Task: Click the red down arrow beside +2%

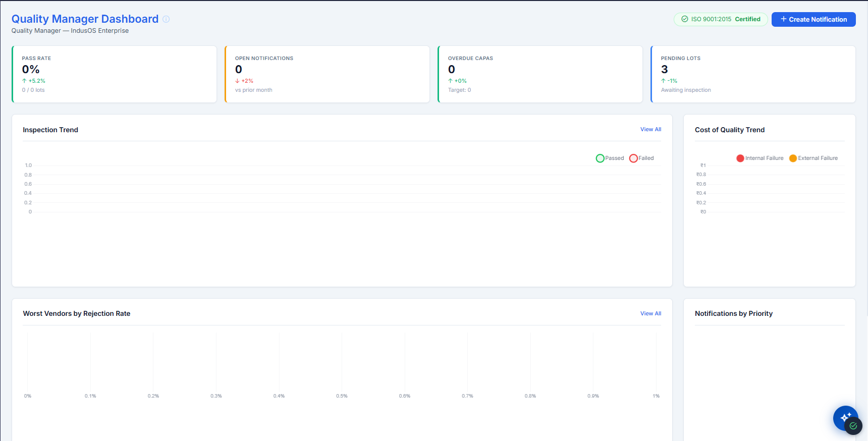Action: coord(237,81)
